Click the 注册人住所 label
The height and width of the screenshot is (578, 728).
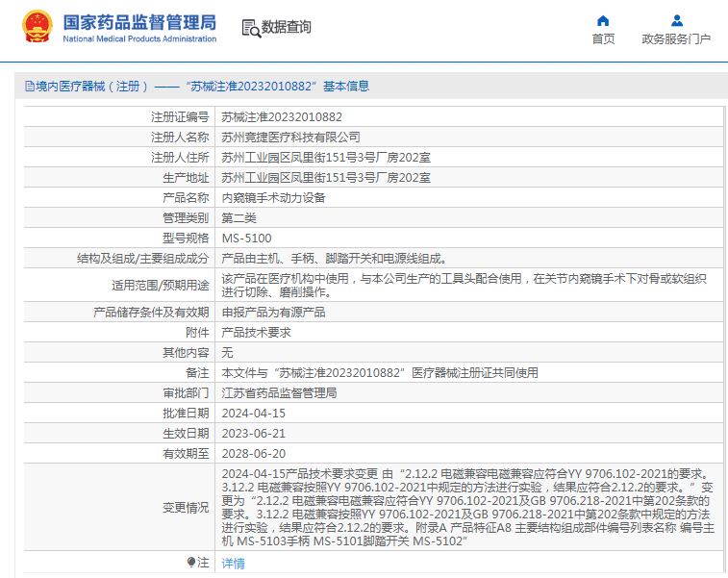(x=180, y=158)
